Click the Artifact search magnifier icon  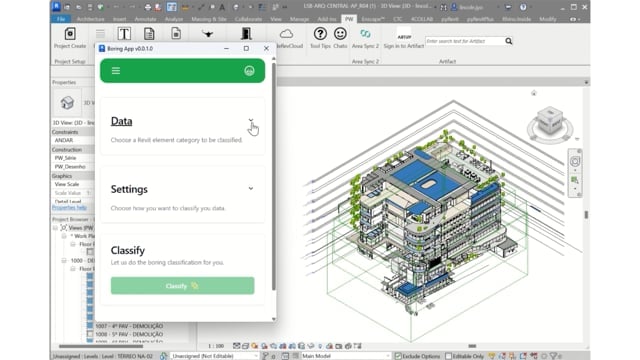(x=509, y=41)
